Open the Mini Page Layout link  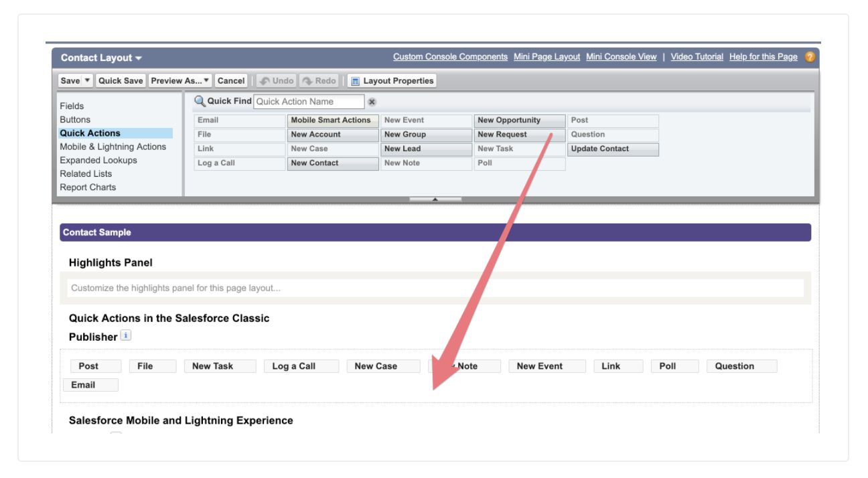pyautogui.click(x=547, y=57)
